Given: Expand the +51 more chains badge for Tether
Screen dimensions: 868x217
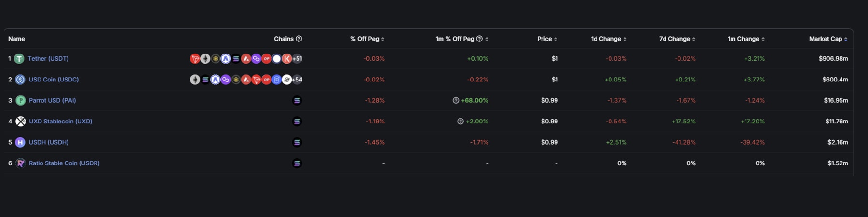Looking at the screenshot, I should [x=298, y=59].
